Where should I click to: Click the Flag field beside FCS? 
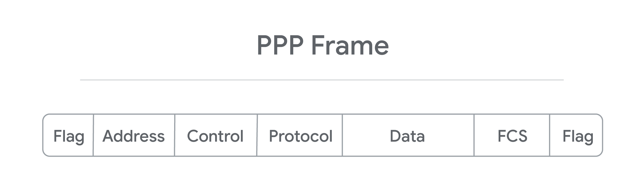(x=577, y=136)
